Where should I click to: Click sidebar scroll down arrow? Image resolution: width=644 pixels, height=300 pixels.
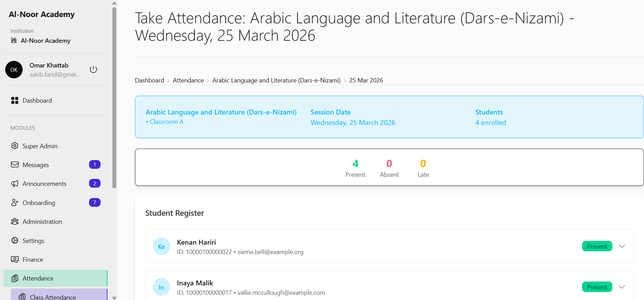pos(114,298)
